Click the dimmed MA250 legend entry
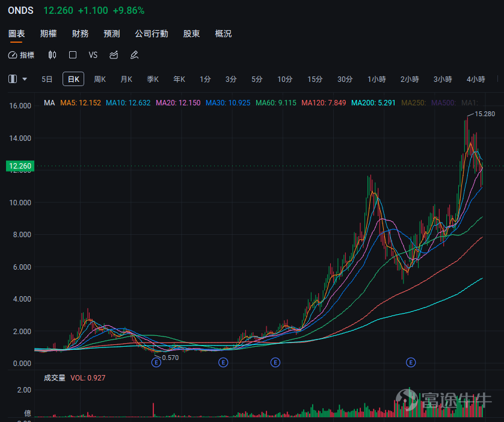Viewport: 504px width, 422px height. (x=413, y=103)
